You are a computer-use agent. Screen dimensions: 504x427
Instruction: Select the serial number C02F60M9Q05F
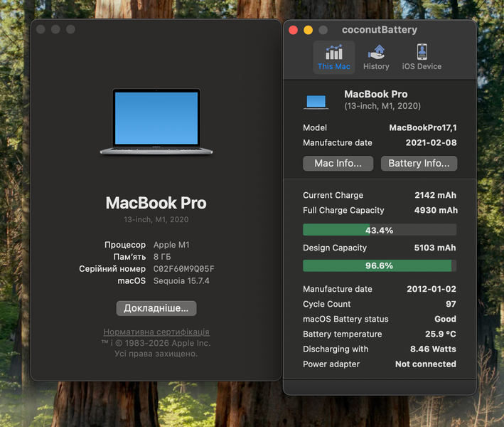click(x=184, y=269)
